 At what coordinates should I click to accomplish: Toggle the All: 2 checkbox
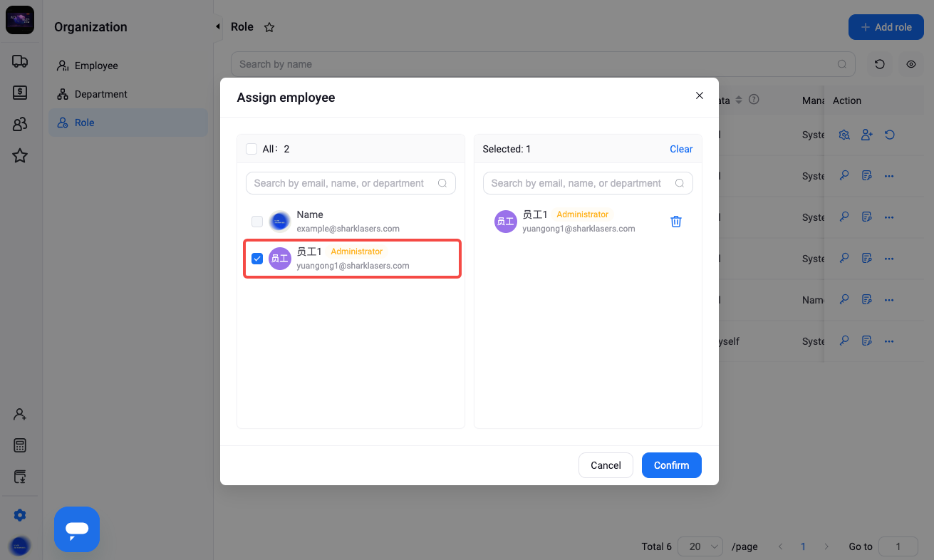(251, 149)
